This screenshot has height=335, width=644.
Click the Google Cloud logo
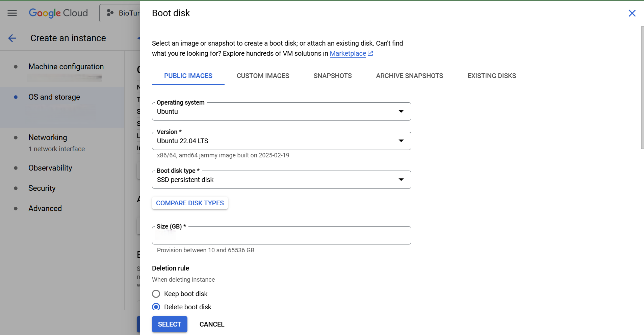(x=58, y=13)
